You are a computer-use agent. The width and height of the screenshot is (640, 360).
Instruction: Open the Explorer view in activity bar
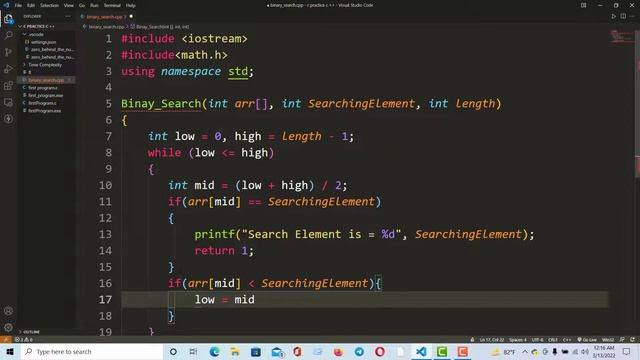point(8,19)
